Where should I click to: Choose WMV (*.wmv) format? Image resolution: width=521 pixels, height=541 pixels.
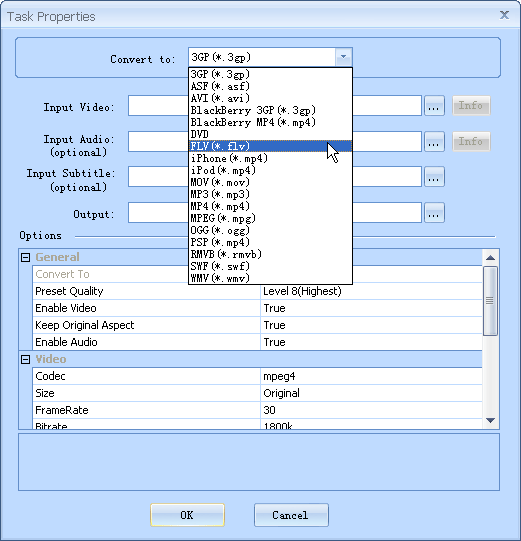[270, 278]
